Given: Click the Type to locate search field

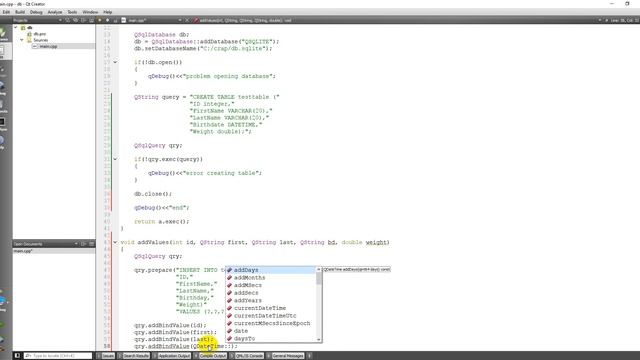Looking at the screenshot, I should 58,356.
